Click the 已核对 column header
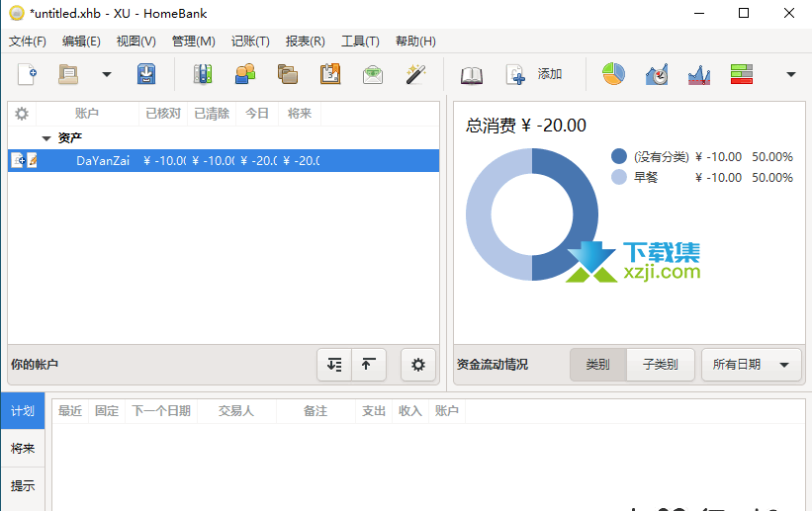812x511 pixels. pyautogui.click(x=163, y=114)
